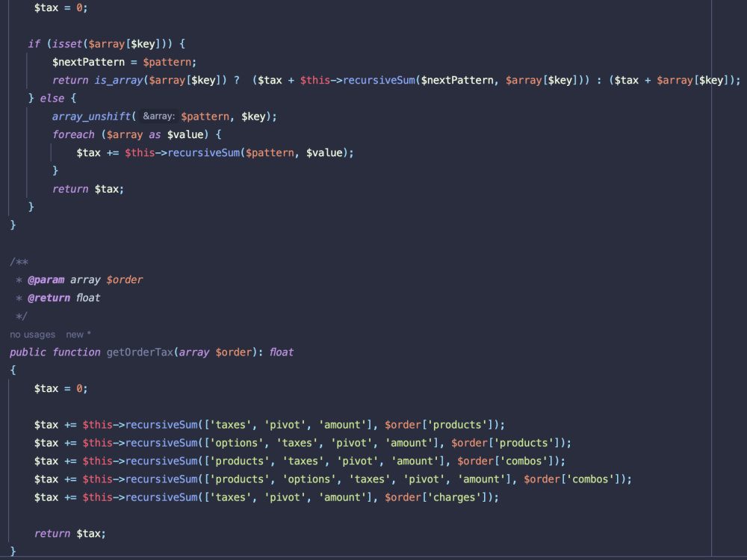The width and height of the screenshot is (747, 560).
Task: Click 'float' in the @return docblock line
Action: click(x=88, y=298)
